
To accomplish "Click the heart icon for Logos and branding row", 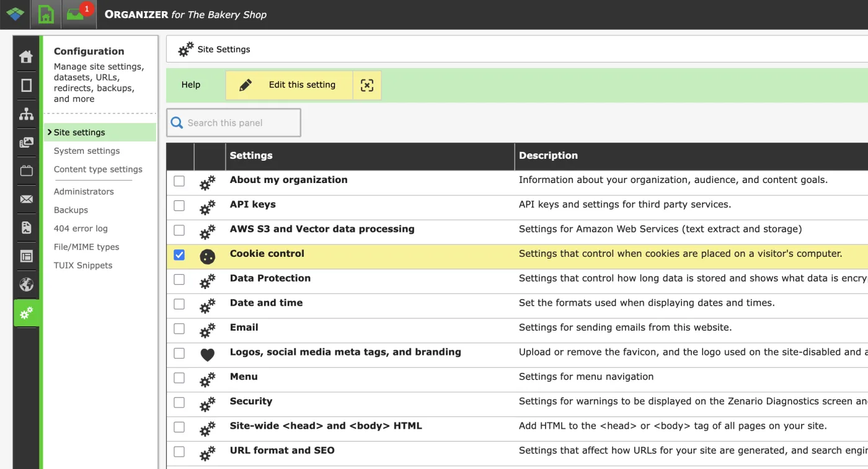I will coord(207,355).
